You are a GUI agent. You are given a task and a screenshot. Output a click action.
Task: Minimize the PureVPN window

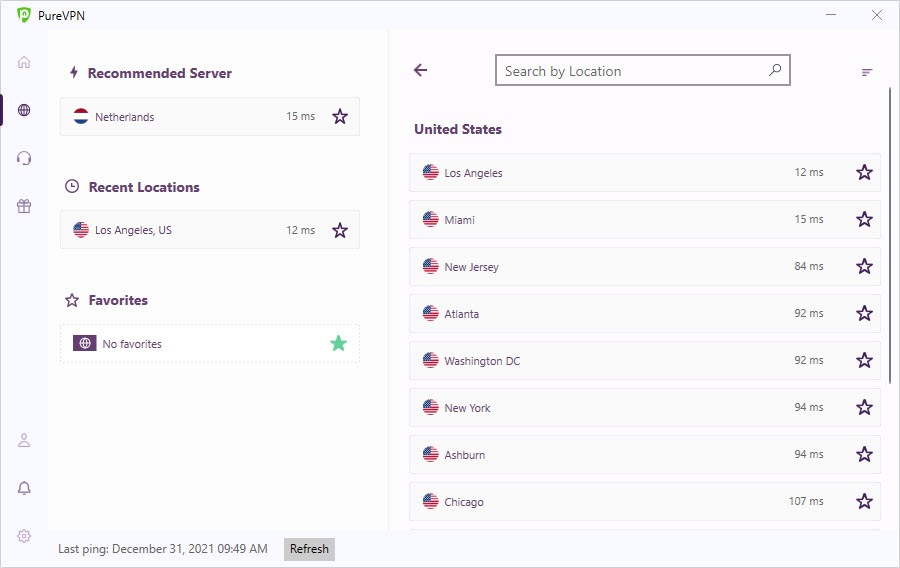point(831,15)
